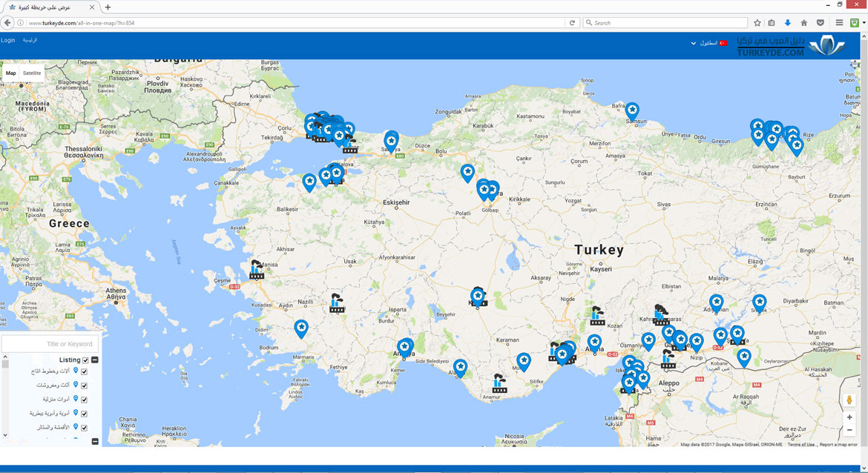Collapse the filter panel with the bottom minus button
This screenshot has height=473, width=868.
(x=95, y=441)
